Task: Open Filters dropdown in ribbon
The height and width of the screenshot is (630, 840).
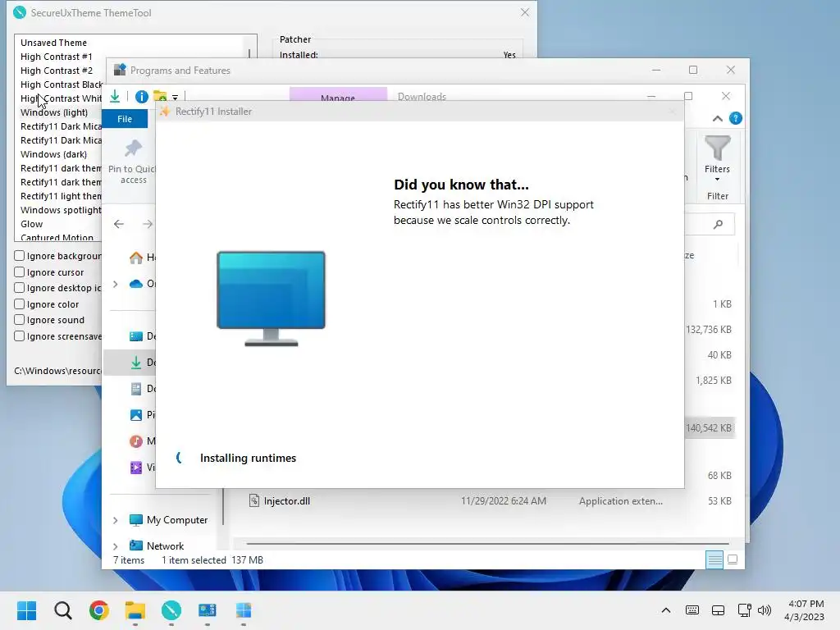Action: (x=717, y=158)
